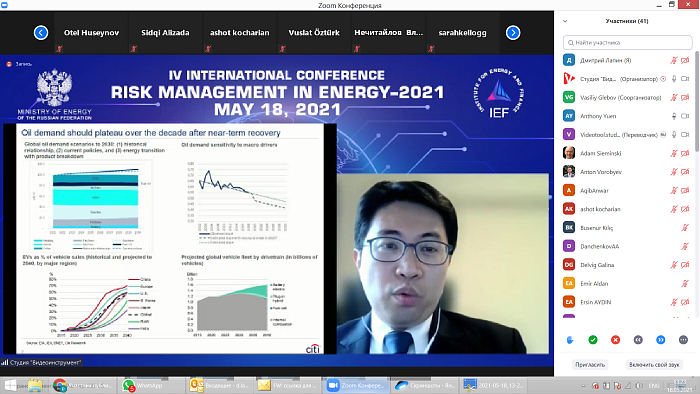Click Anton Vorobyev's profile photo
Image resolution: width=700 pixels, height=394 pixels.
569,172
